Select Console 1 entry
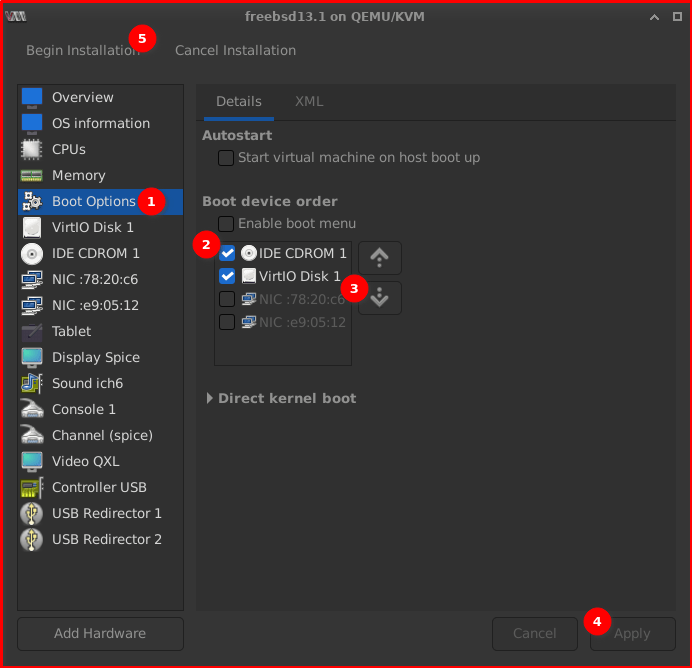 pyautogui.click(x=101, y=409)
